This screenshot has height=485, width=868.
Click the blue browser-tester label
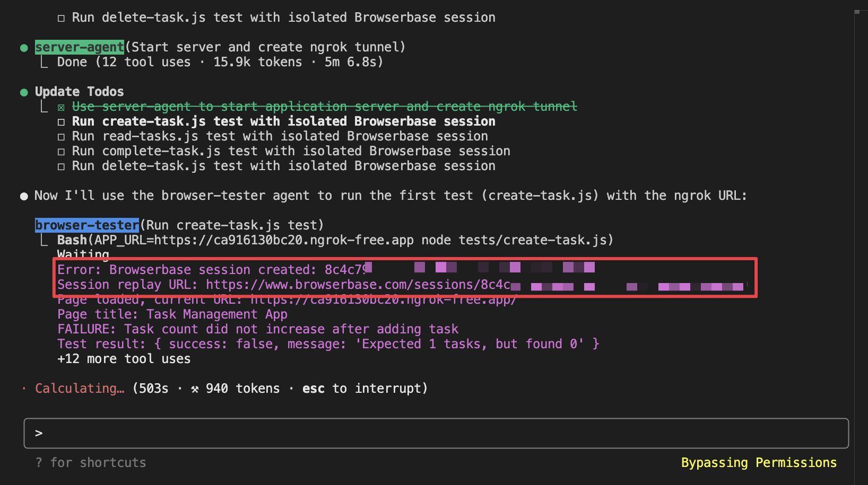[87, 225]
